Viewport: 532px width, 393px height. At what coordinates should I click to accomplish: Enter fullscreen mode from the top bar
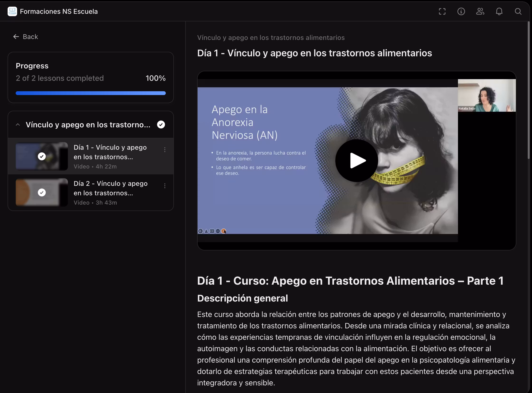coord(442,11)
